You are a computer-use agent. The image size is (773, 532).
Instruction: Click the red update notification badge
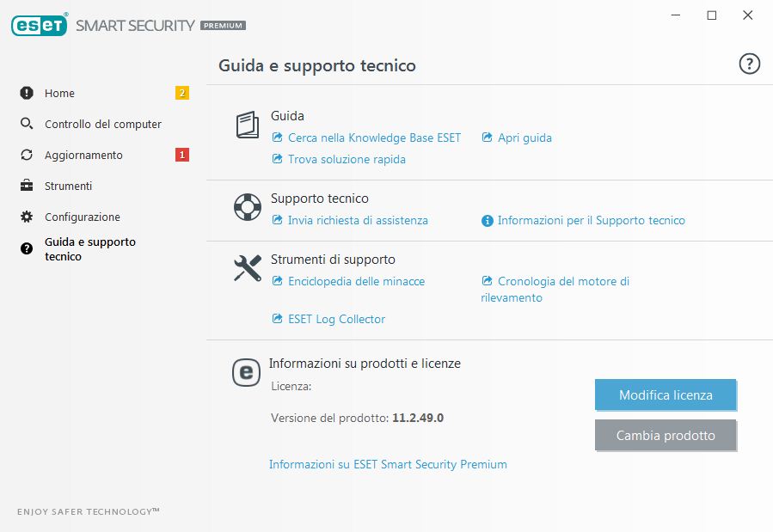click(181, 155)
